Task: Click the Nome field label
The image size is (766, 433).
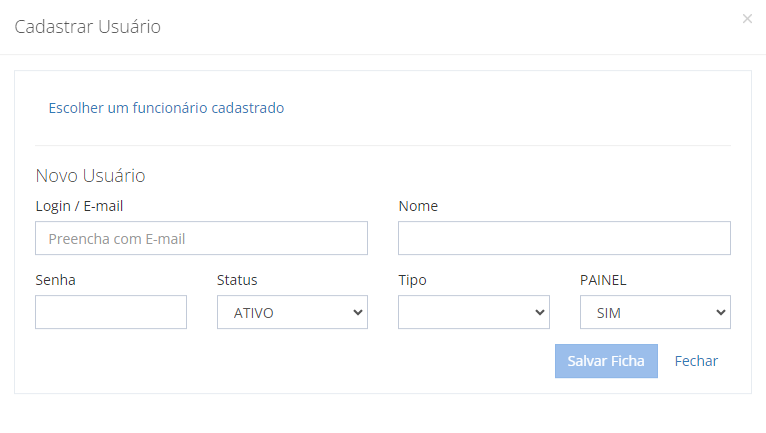Action: [x=418, y=206]
